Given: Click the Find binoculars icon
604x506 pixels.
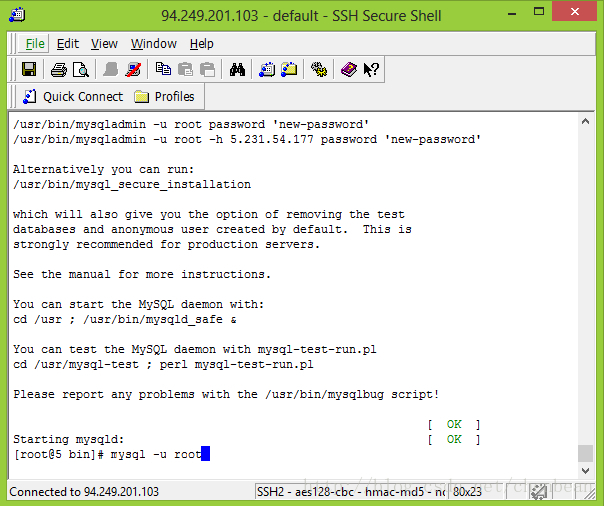Looking at the screenshot, I should click(x=237, y=70).
